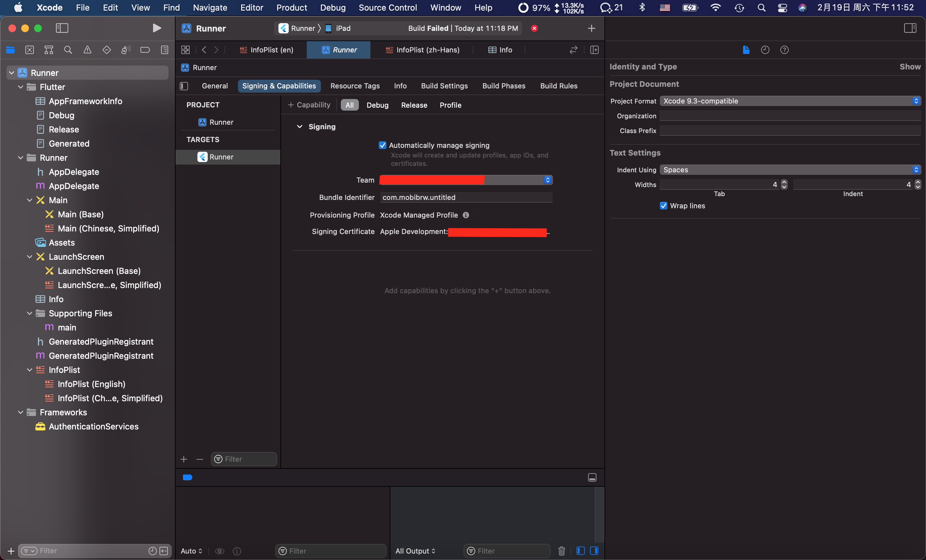Collapse the Supporting Files folder
Viewport: 926px width, 560px height.
(x=30, y=313)
